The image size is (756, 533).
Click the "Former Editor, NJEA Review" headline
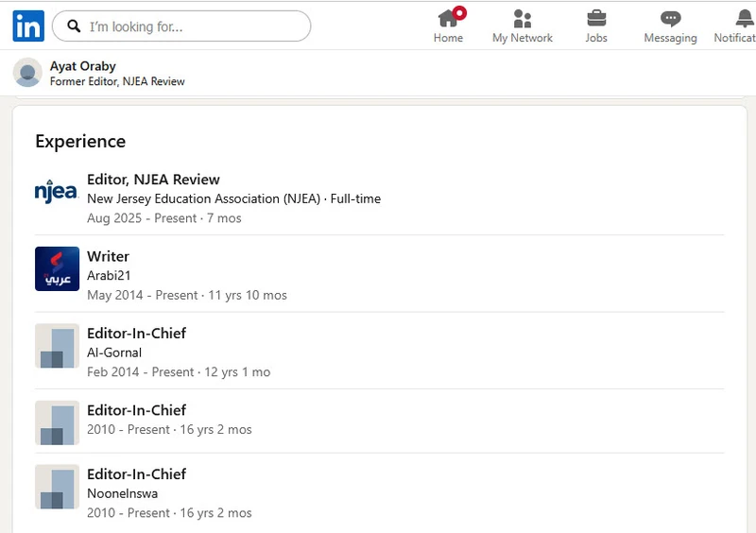coord(117,81)
